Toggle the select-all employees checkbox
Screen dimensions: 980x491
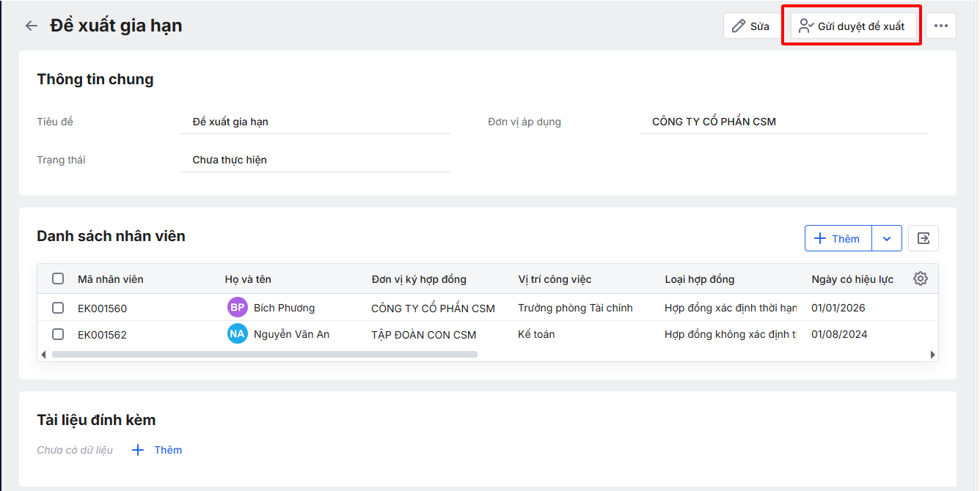click(x=58, y=278)
